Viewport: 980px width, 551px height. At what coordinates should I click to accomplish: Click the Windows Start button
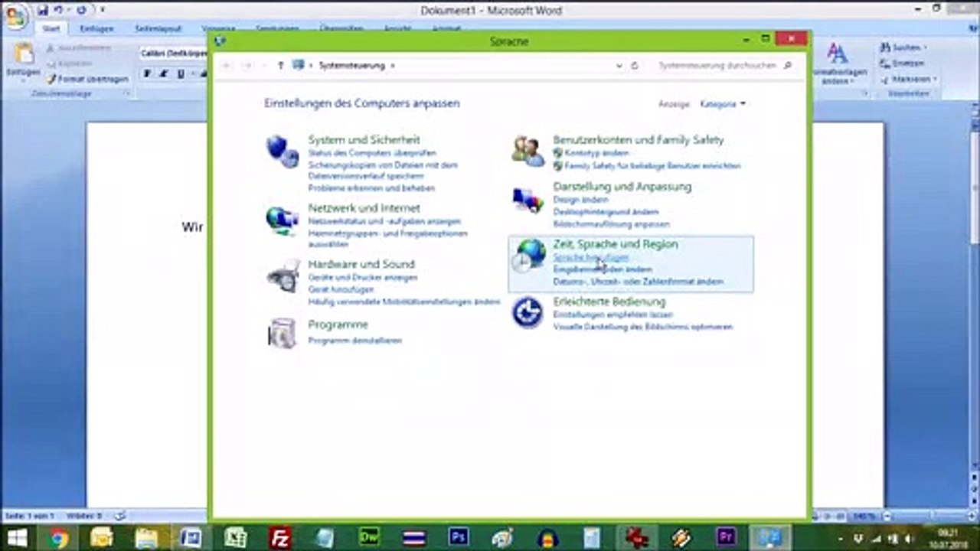click(x=17, y=538)
